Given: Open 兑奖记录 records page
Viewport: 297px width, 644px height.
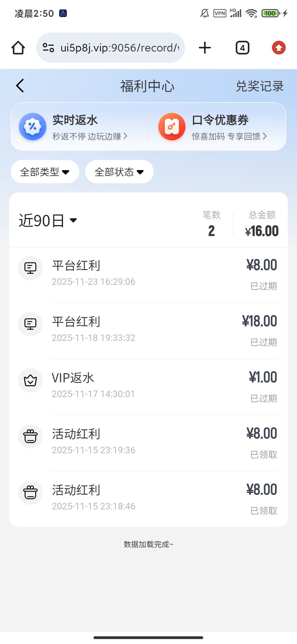Looking at the screenshot, I should [260, 86].
